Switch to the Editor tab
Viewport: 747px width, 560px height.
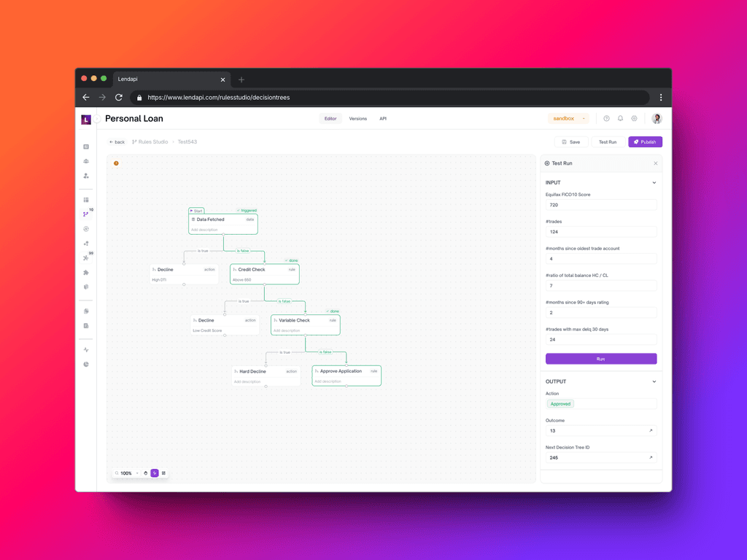(330, 119)
